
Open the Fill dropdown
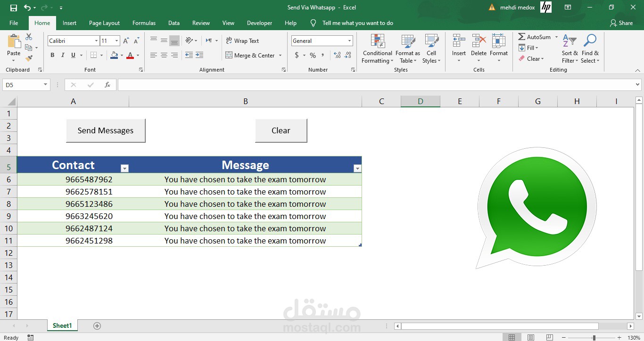pyautogui.click(x=528, y=48)
